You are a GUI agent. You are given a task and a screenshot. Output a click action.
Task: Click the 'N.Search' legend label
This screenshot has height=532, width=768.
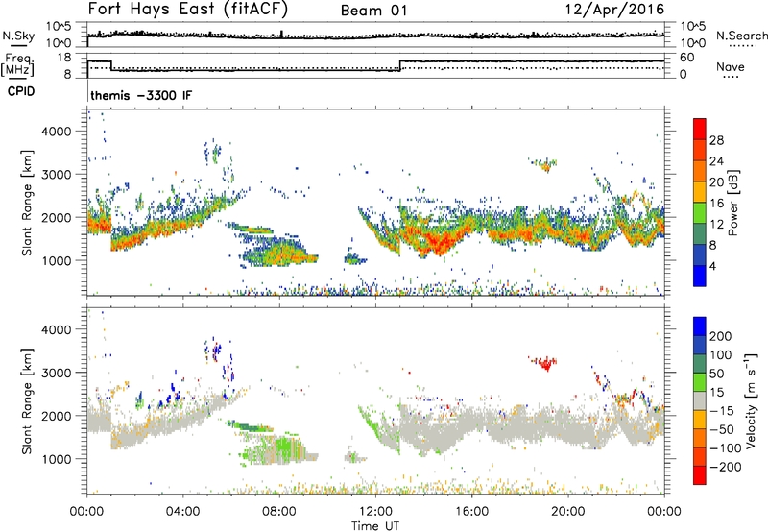pos(741,36)
